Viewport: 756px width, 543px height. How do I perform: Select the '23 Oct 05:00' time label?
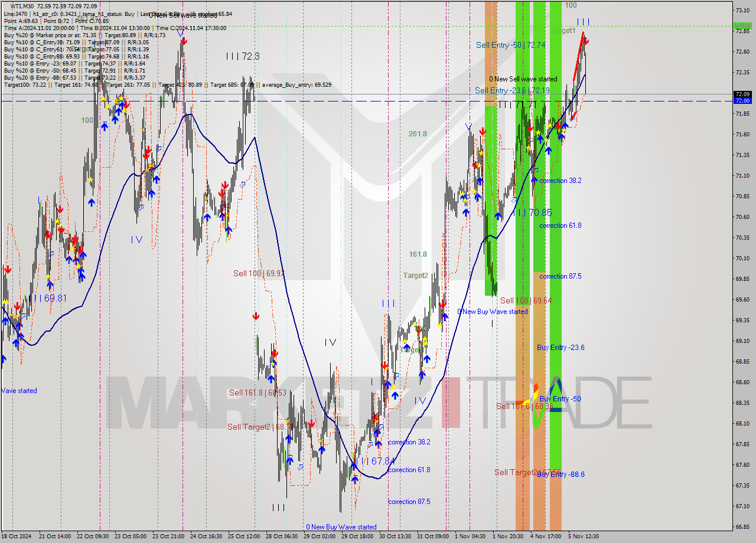click(131, 537)
